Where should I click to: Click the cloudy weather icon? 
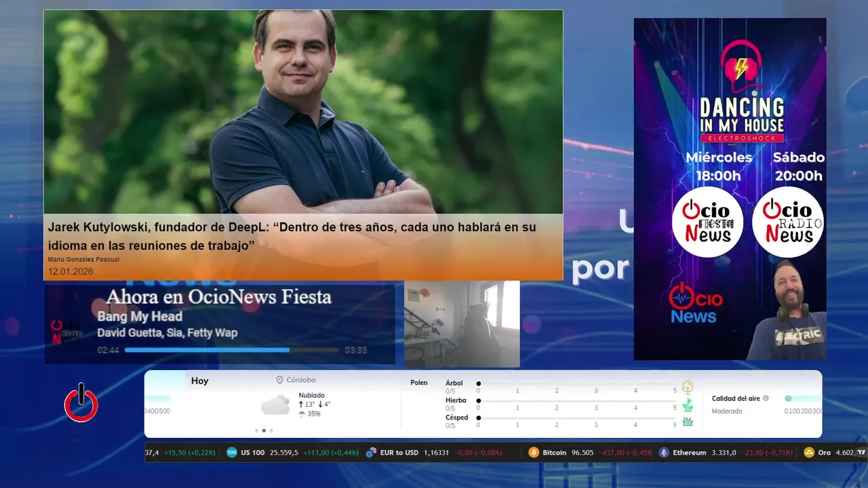click(x=275, y=405)
